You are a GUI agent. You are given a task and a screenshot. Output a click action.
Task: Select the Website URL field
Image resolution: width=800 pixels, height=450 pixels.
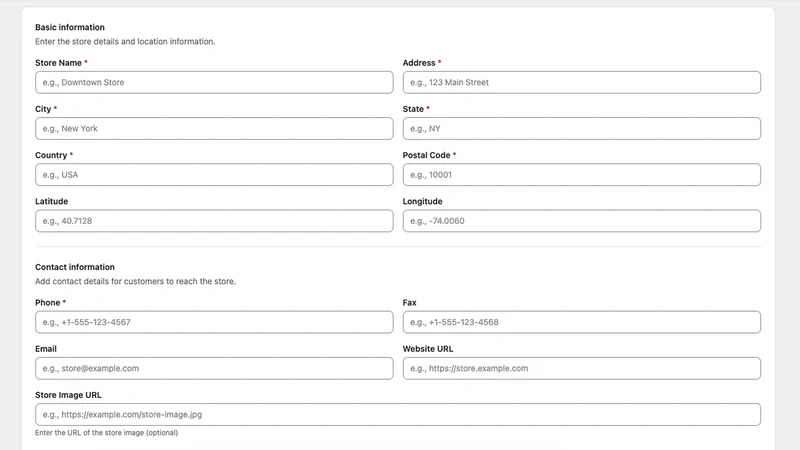click(x=582, y=368)
